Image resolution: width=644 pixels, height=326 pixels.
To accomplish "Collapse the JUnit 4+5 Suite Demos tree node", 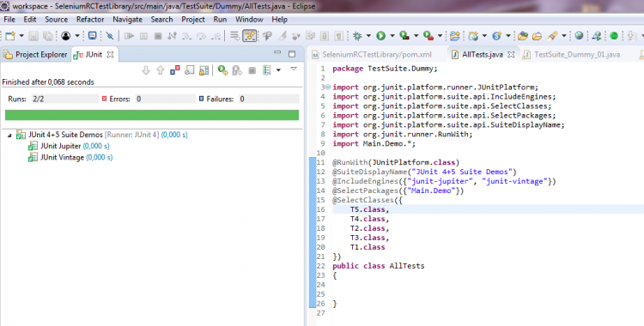I will [x=9, y=135].
